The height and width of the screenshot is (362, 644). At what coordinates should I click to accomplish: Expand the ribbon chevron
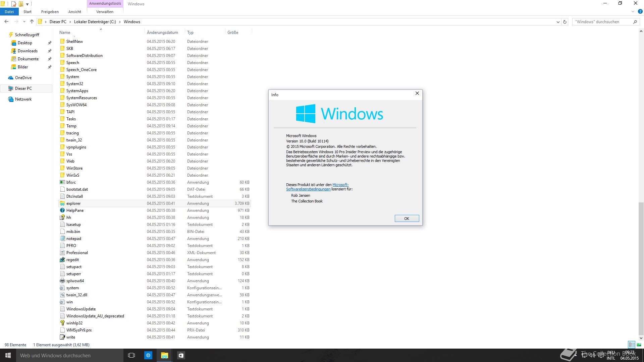[633, 11]
